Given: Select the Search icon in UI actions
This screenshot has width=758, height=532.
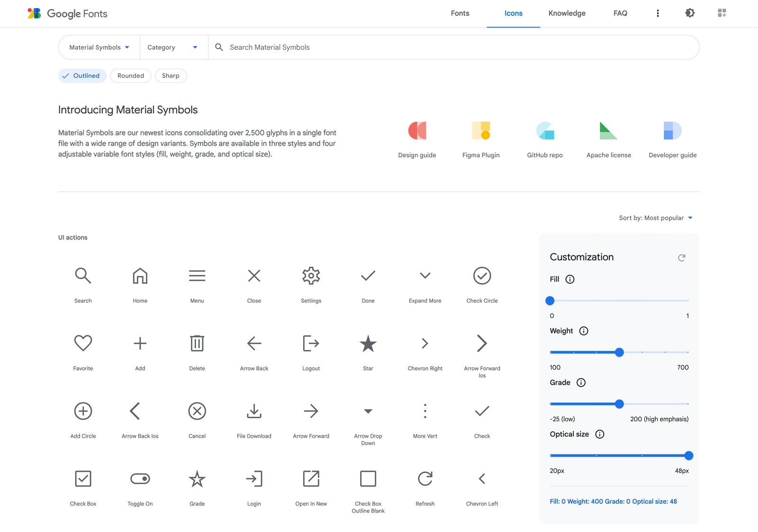Looking at the screenshot, I should click(x=83, y=276).
